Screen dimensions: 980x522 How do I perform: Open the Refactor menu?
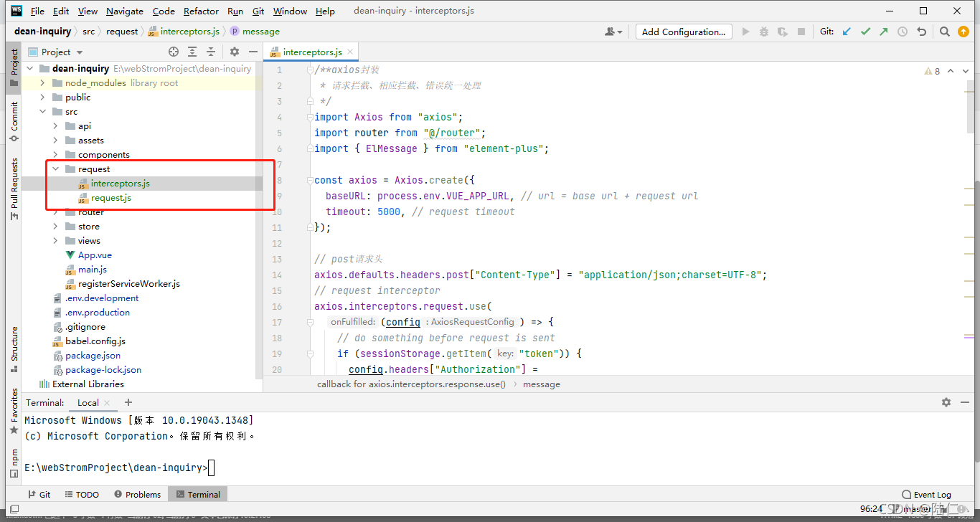tap(201, 11)
